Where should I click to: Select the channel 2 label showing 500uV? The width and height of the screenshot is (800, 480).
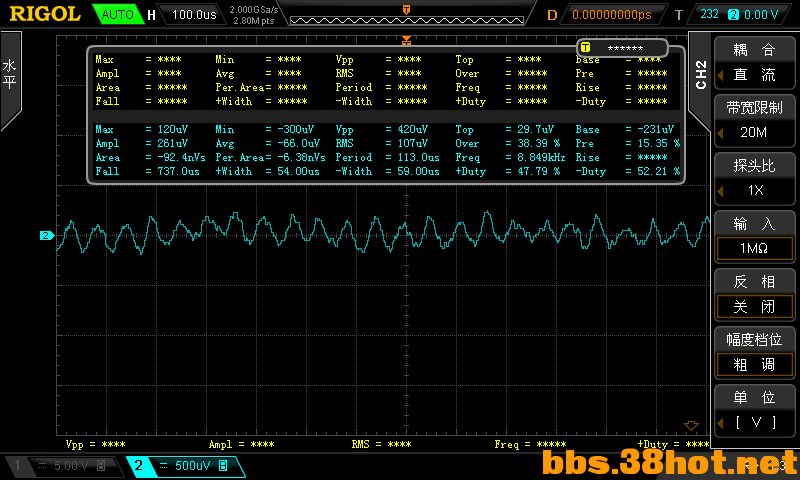coord(186,466)
